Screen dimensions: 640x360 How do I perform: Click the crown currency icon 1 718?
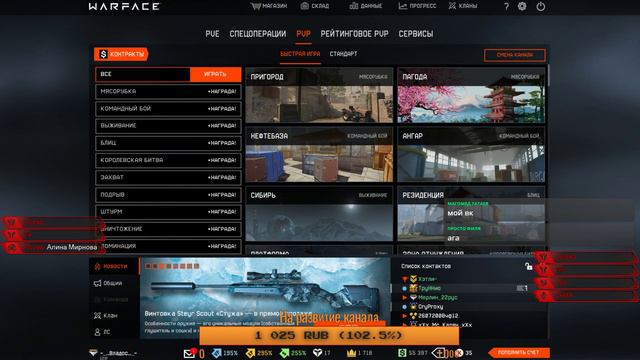[x=351, y=353]
